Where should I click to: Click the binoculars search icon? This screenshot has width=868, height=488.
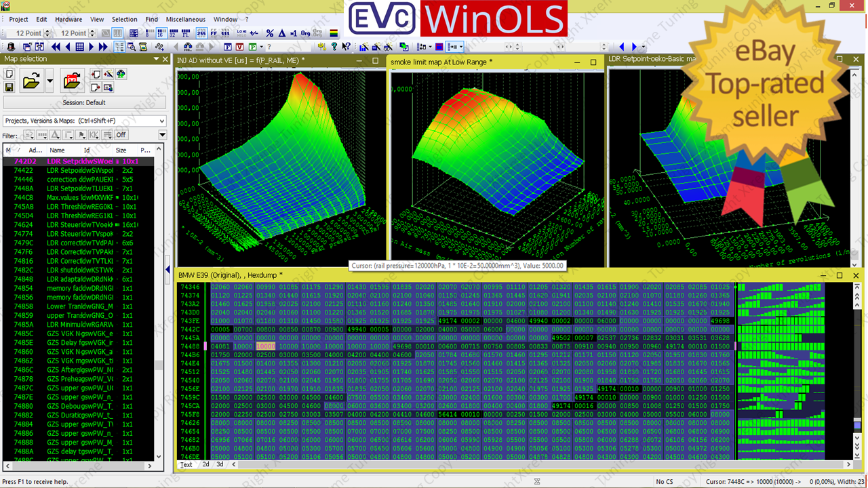coord(188,47)
